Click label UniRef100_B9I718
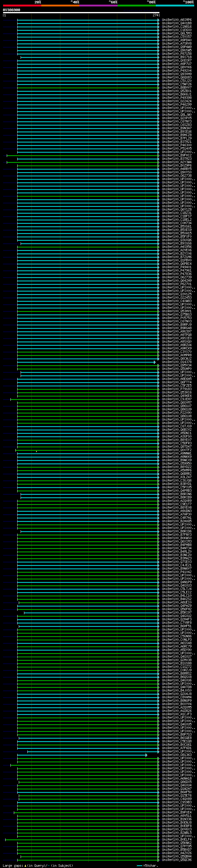This screenshot has height=868, width=197. (x=177, y=57)
